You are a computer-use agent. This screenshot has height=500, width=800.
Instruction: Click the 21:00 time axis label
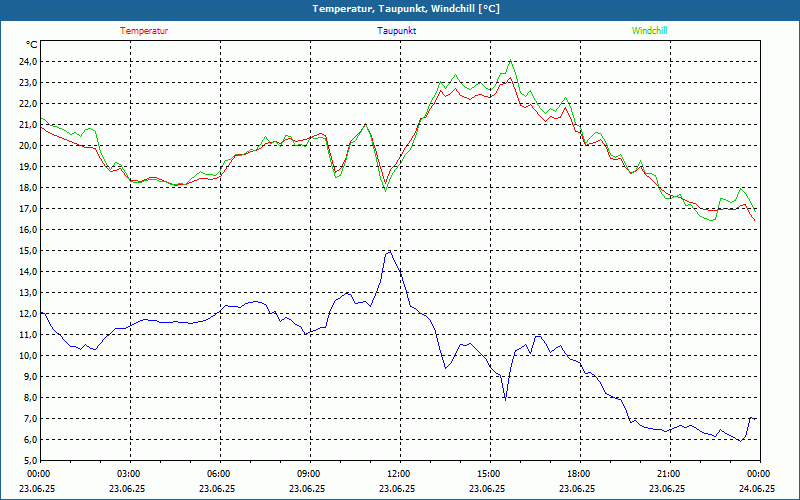[x=670, y=474]
